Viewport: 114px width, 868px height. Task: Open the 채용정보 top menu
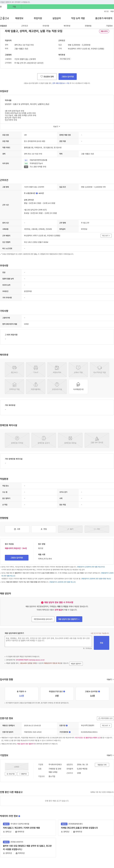click(19, 18)
